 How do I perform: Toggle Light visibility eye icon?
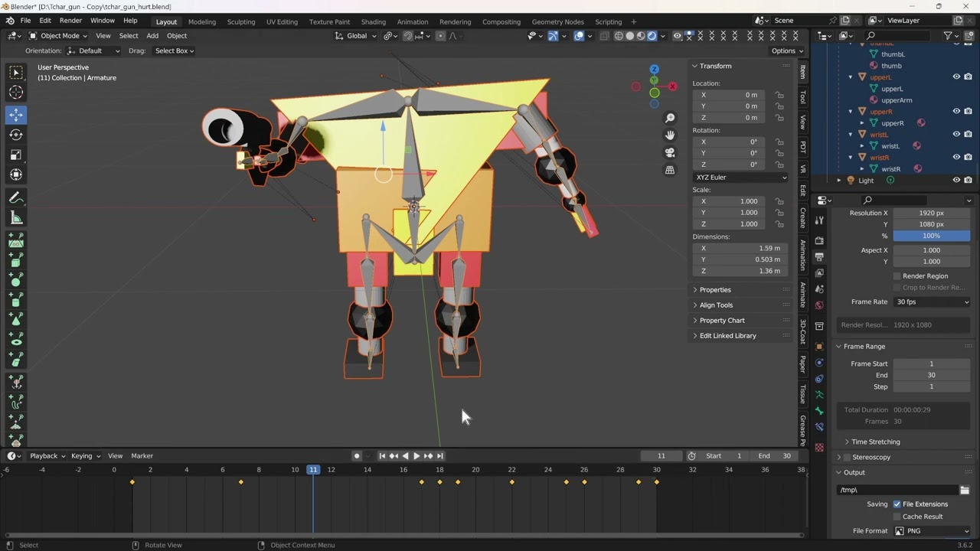pos(956,180)
